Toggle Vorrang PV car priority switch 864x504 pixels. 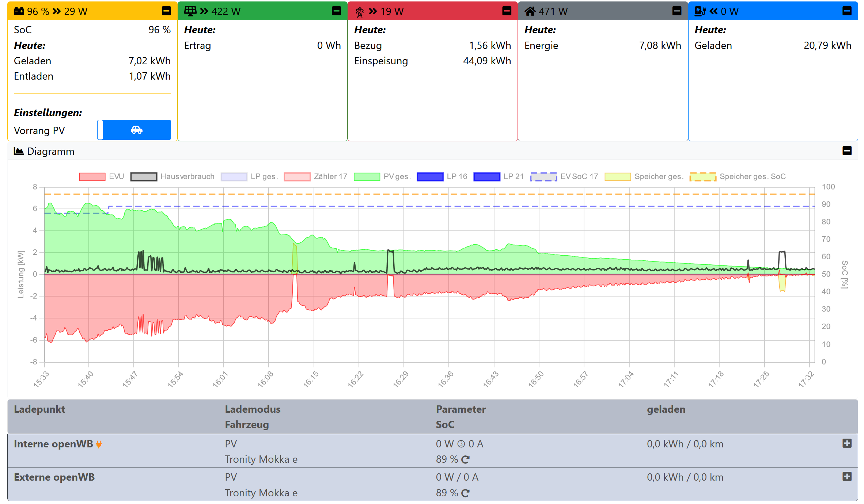pos(134,130)
